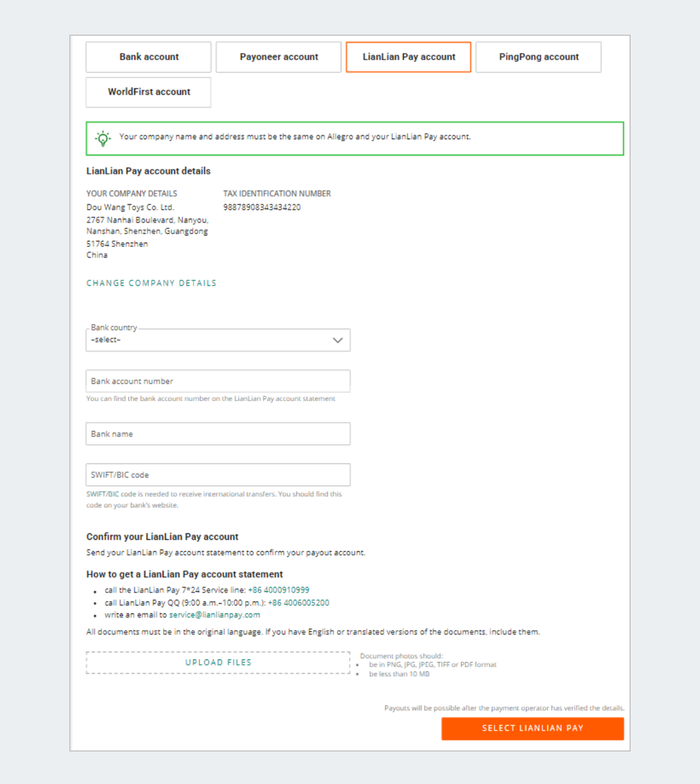Focus the SWIFT/BIC code input
The image size is (700, 784).
(218, 475)
